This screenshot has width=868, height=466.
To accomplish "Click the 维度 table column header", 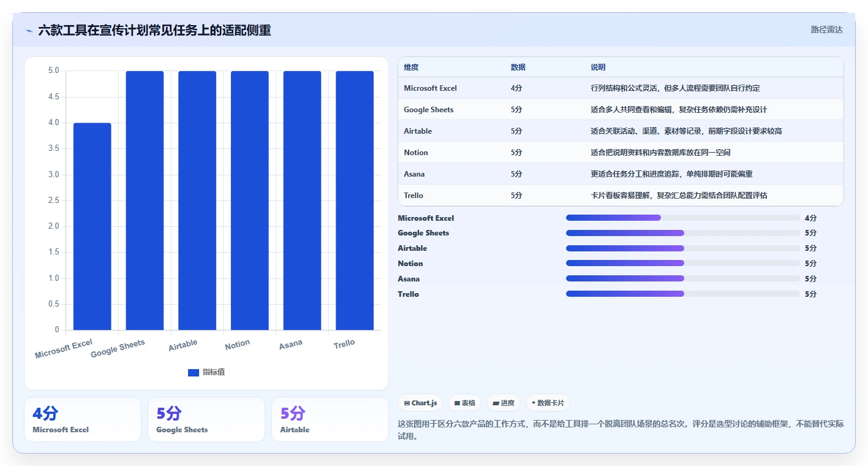I will pyautogui.click(x=412, y=67).
